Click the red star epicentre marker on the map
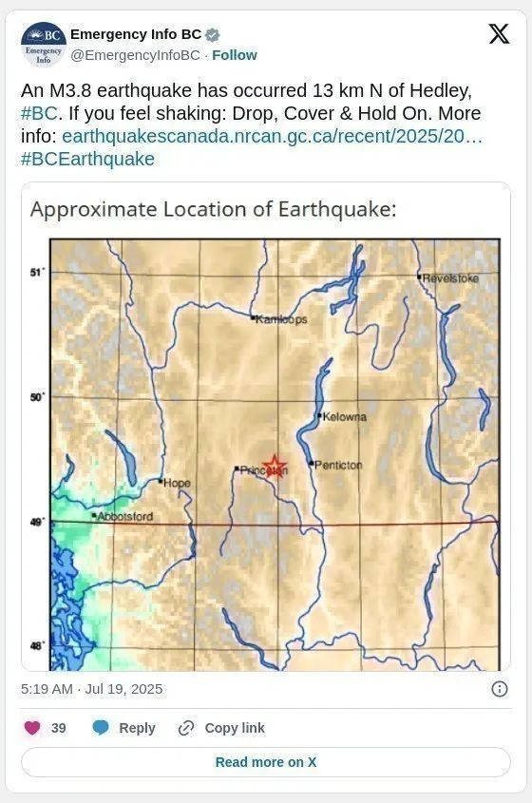This screenshot has height=803, width=532. tap(275, 467)
